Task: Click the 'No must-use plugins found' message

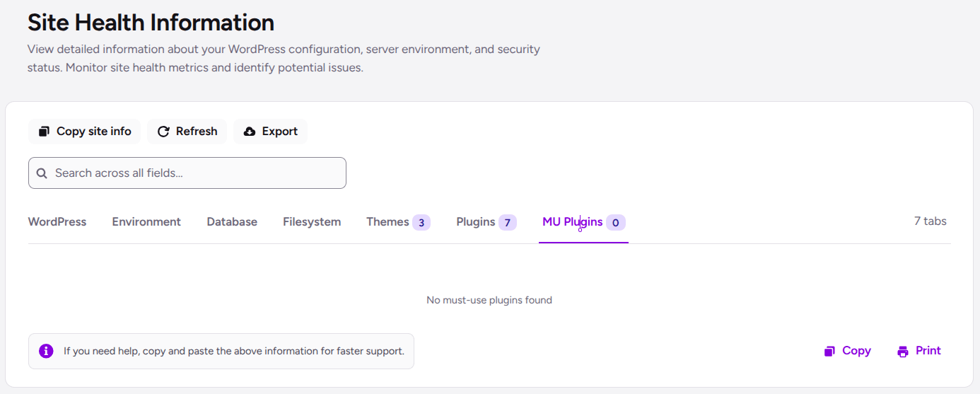Action: pos(489,300)
